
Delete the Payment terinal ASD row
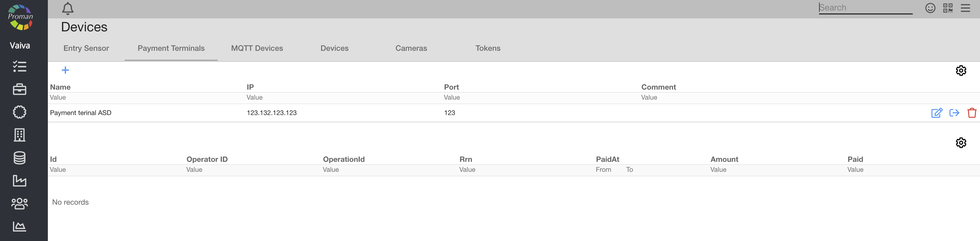(x=972, y=113)
